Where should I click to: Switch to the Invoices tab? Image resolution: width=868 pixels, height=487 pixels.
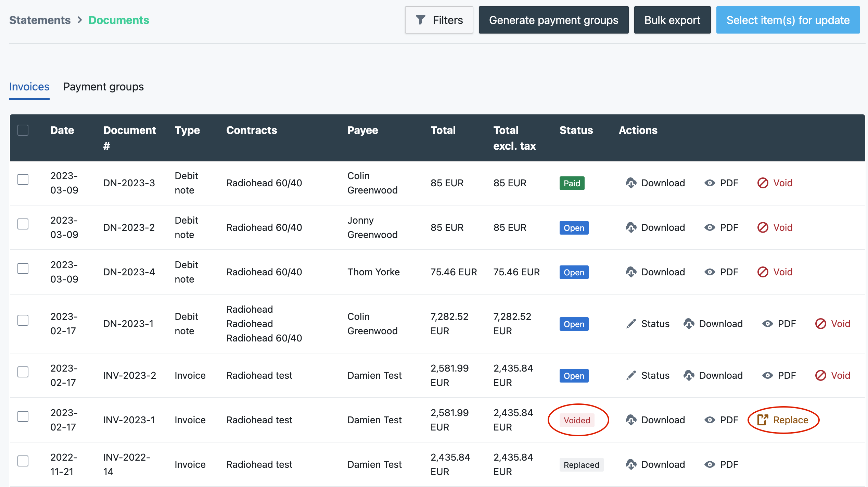[29, 87]
